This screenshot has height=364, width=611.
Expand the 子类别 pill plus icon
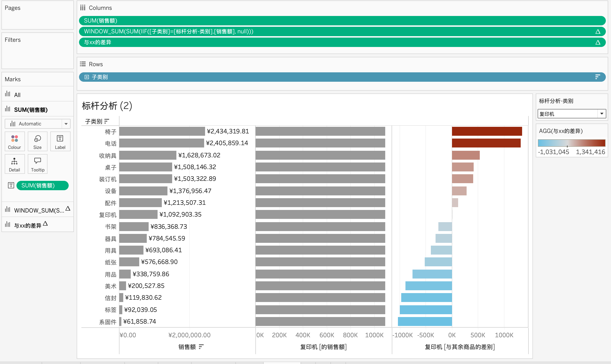[x=87, y=77]
